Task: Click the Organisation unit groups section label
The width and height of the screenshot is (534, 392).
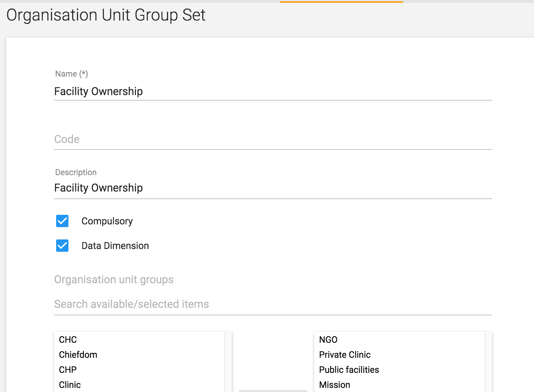Action: pos(114,279)
